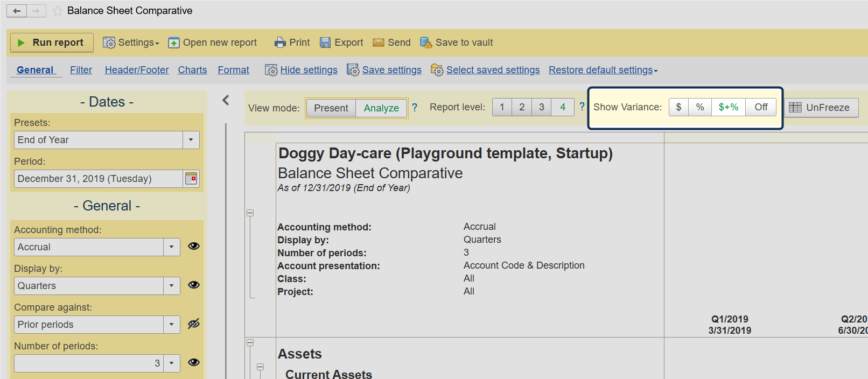868x379 pixels.
Task: Send the report via the Send icon
Action: [x=379, y=43]
